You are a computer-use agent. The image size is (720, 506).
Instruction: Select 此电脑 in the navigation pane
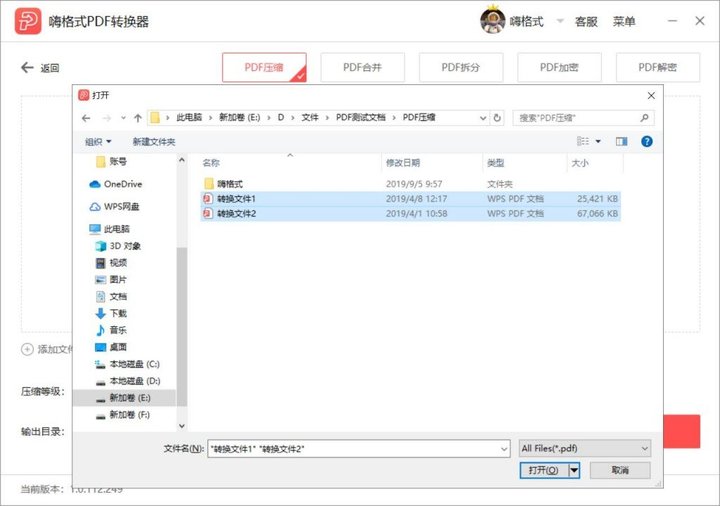tap(110, 229)
